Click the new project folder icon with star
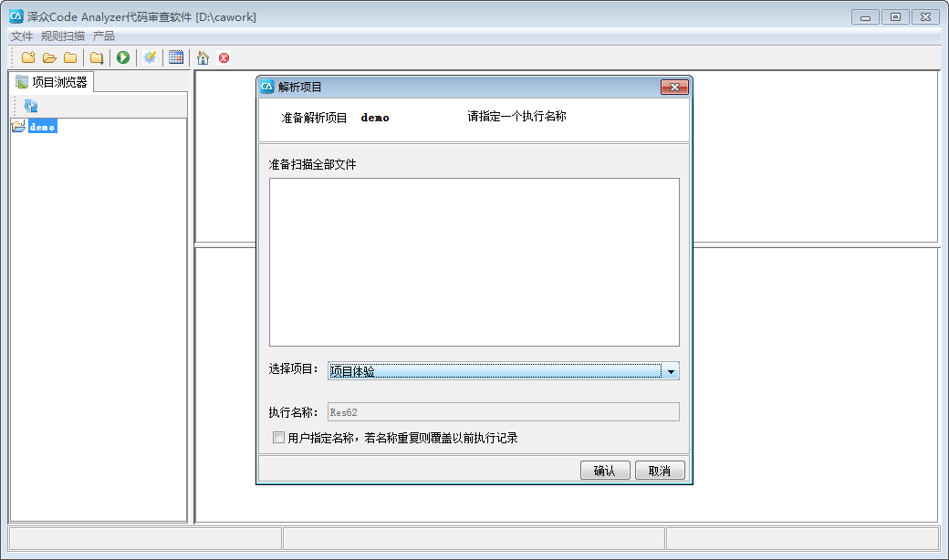The height and width of the screenshot is (560, 949). coord(28,57)
